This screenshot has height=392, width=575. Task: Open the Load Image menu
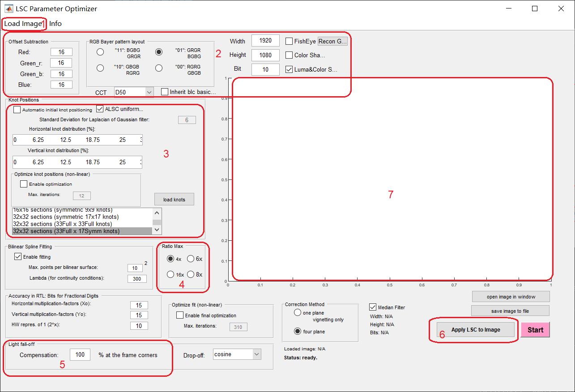tap(23, 24)
